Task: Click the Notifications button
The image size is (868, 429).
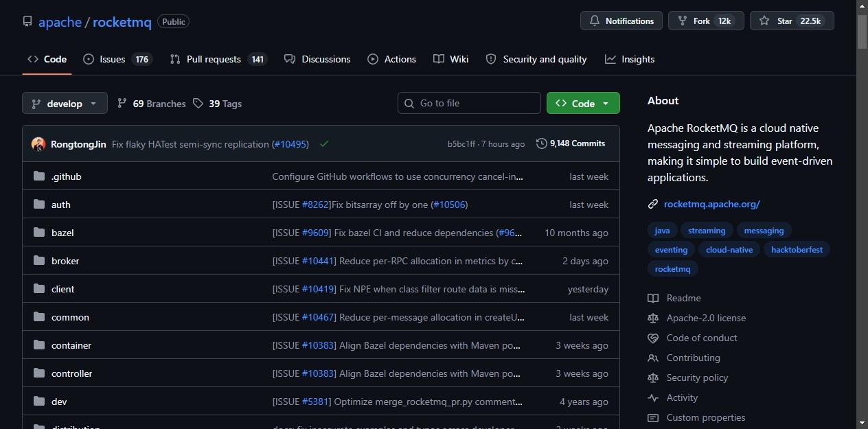Action: click(621, 21)
